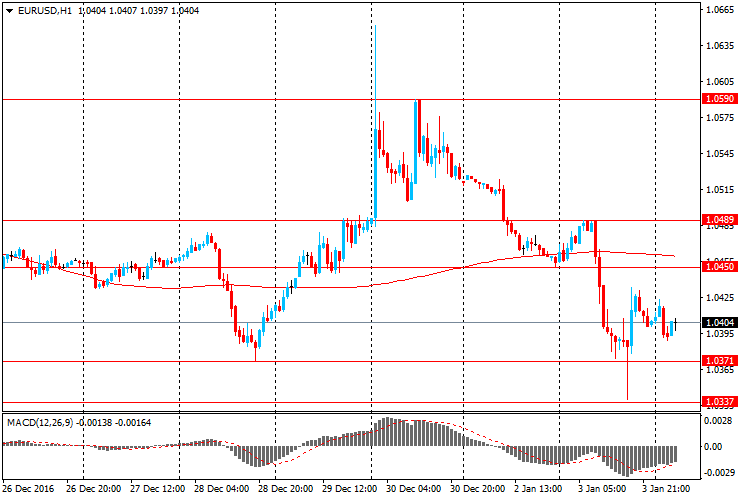Screen dimensions: 740x500
Task: Click the 0.0028 MACD scale label
Action: 719,420
